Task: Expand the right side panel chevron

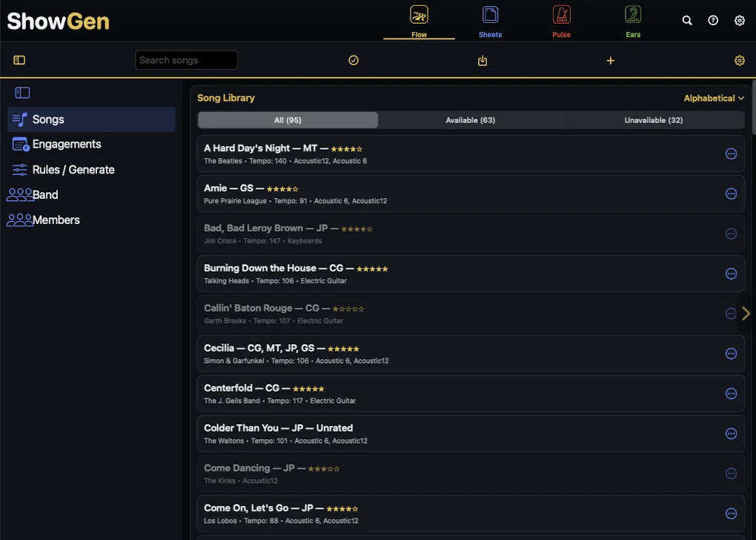Action: coord(746,314)
